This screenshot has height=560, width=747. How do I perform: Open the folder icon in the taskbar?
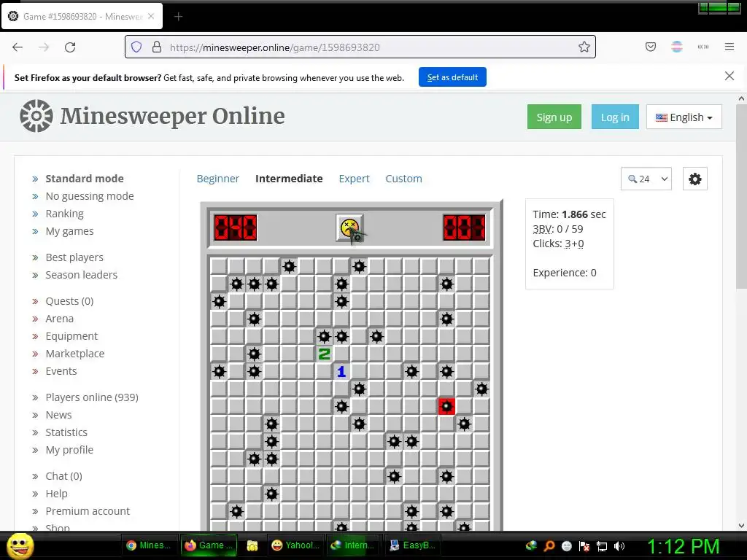(252, 545)
